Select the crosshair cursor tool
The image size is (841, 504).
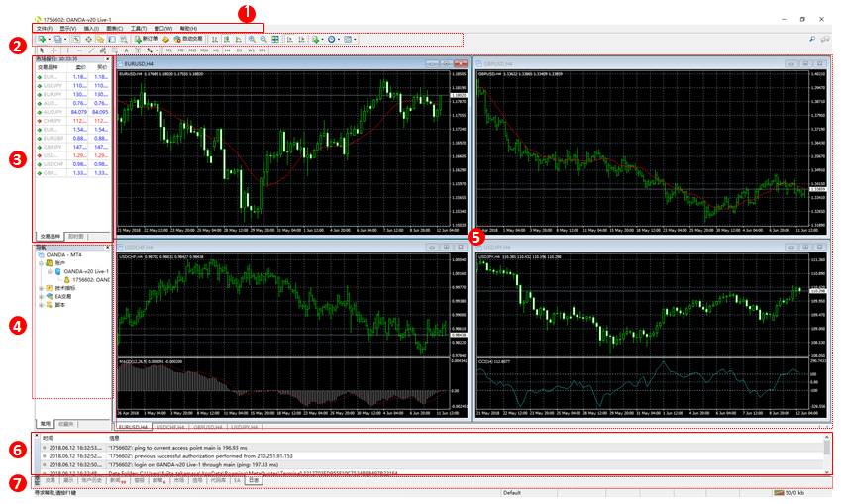point(53,50)
